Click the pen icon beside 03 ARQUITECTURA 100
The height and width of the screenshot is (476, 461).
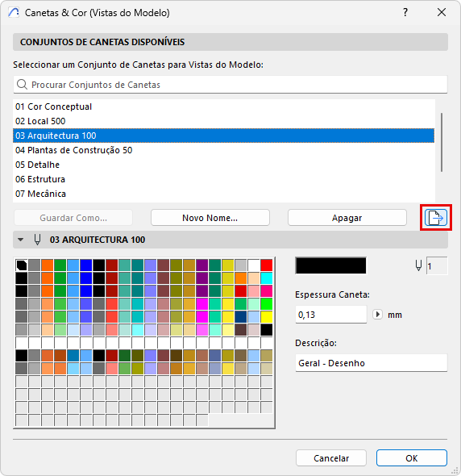click(37, 240)
